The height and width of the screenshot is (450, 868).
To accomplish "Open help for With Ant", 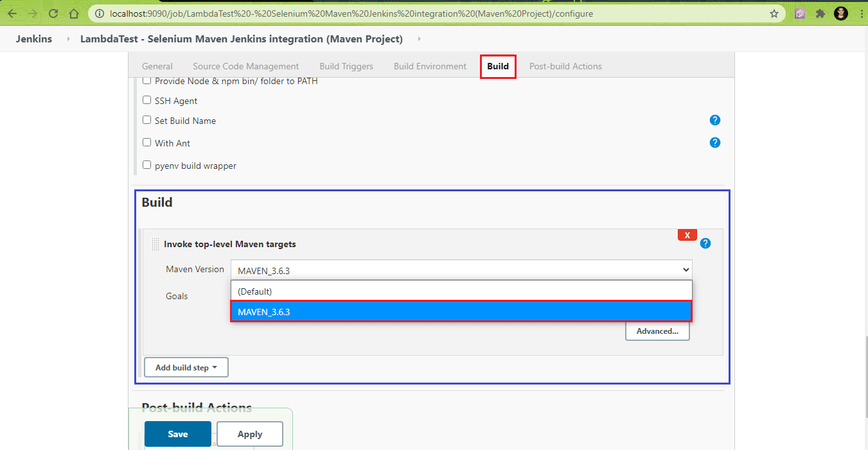I will [x=715, y=143].
